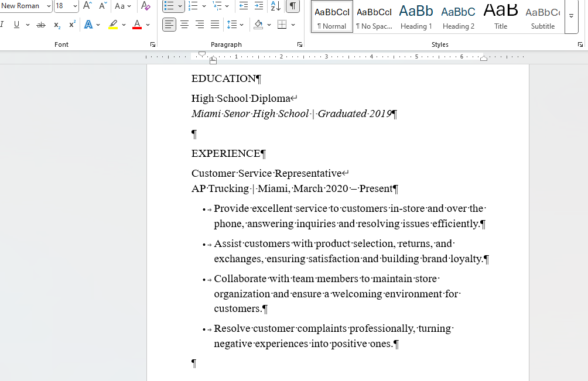
Task: Click the EXPERIENCE heading text
Action: click(225, 153)
